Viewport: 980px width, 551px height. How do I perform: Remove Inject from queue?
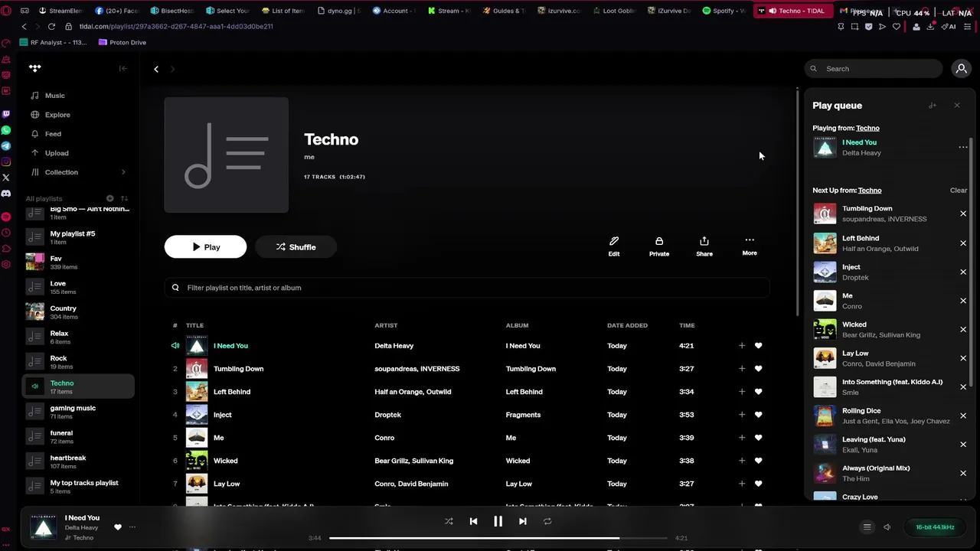963,272
